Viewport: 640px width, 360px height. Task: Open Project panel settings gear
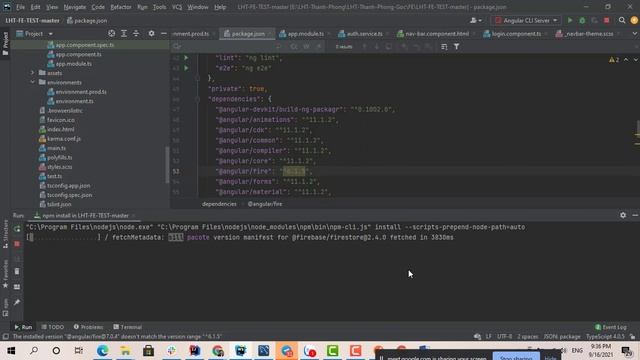(151, 33)
